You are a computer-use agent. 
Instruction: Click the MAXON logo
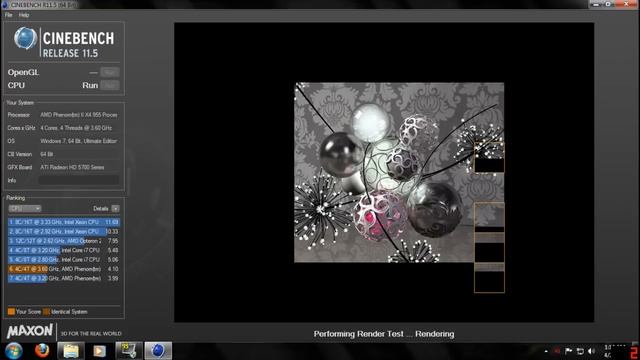coord(29,331)
